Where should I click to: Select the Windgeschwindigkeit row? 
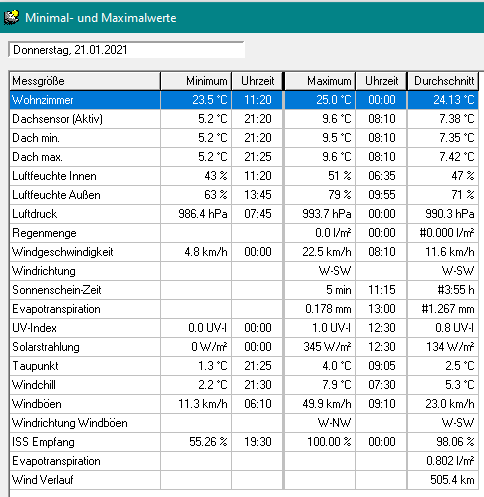[244, 252]
